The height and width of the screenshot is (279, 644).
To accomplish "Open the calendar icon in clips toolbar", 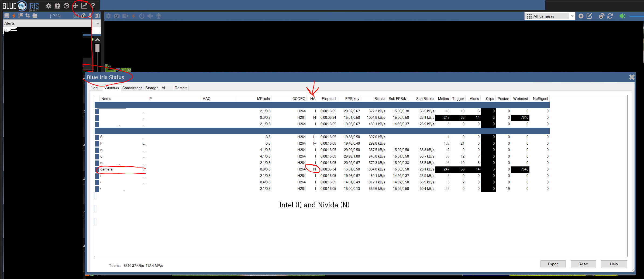I will coord(76,16).
